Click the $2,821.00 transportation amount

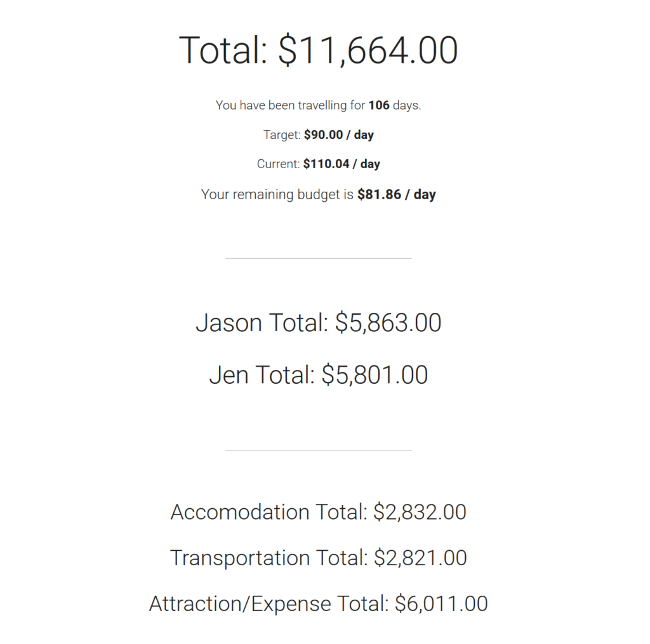click(420, 558)
